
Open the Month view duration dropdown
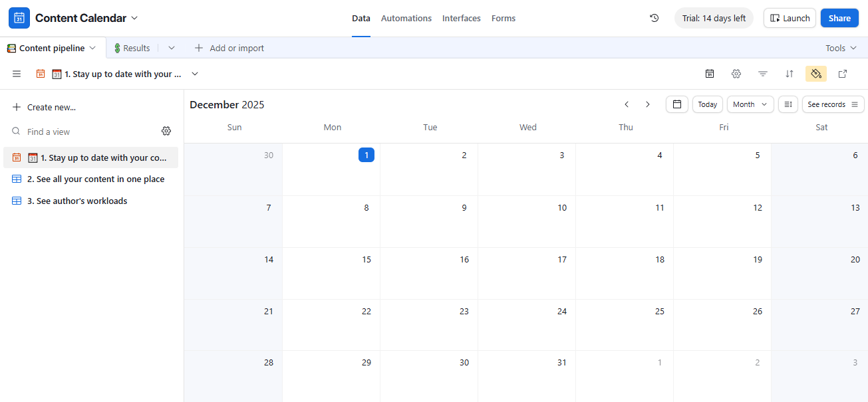(750, 104)
